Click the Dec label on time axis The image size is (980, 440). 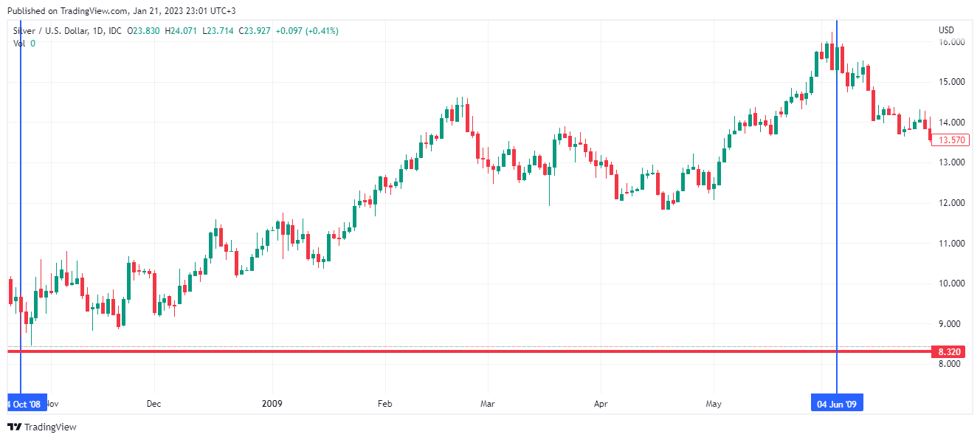tap(153, 404)
